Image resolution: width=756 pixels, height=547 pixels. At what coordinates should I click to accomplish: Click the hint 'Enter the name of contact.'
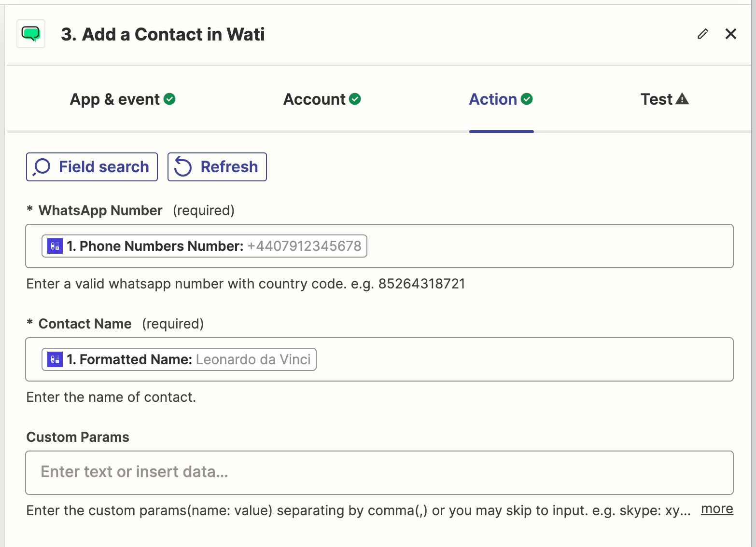click(x=111, y=397)
